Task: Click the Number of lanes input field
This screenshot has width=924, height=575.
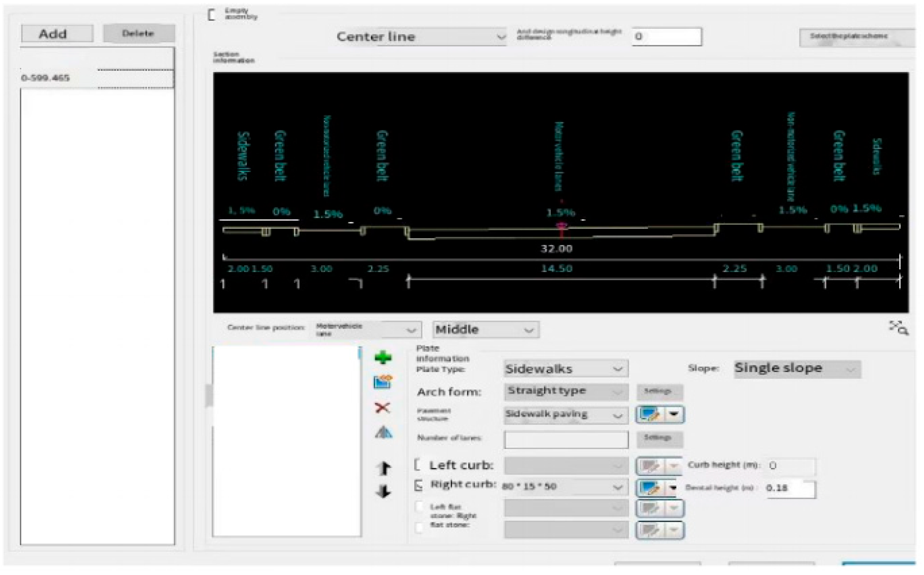Action: (x=565, y=439)
